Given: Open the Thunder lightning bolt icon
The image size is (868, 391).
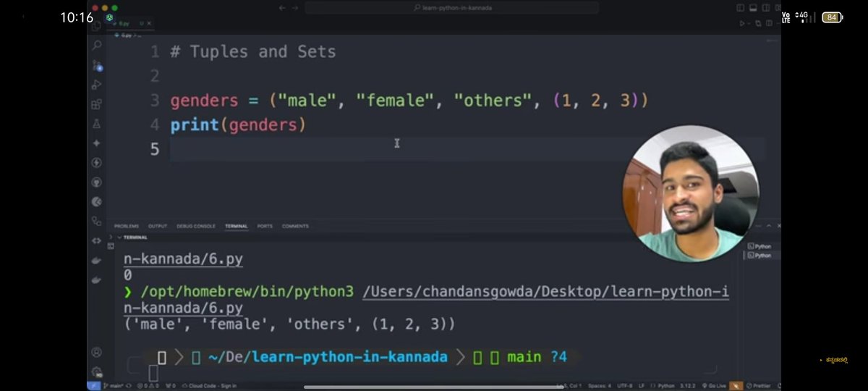Looking at the screenshot, I should point(97,163).
